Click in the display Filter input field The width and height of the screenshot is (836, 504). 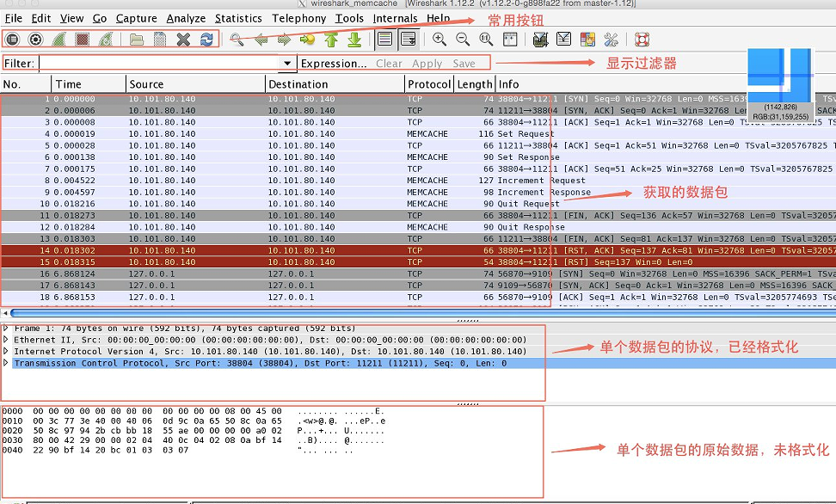159,63
